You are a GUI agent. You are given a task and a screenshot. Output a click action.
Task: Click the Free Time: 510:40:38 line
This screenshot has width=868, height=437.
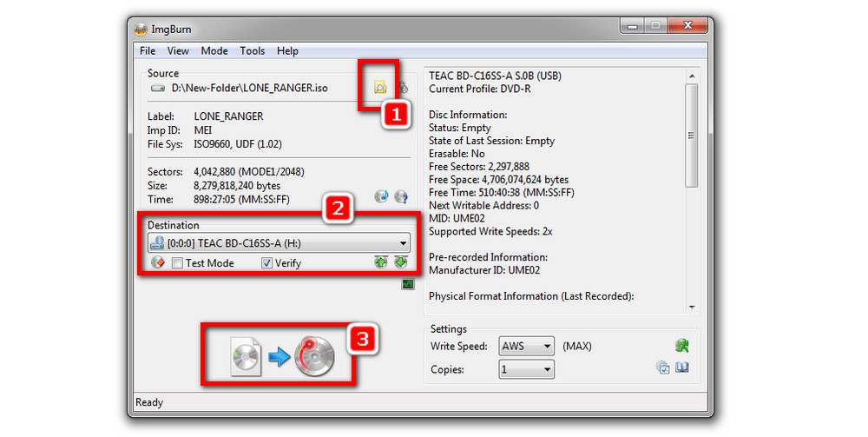[x=501, y=193]
